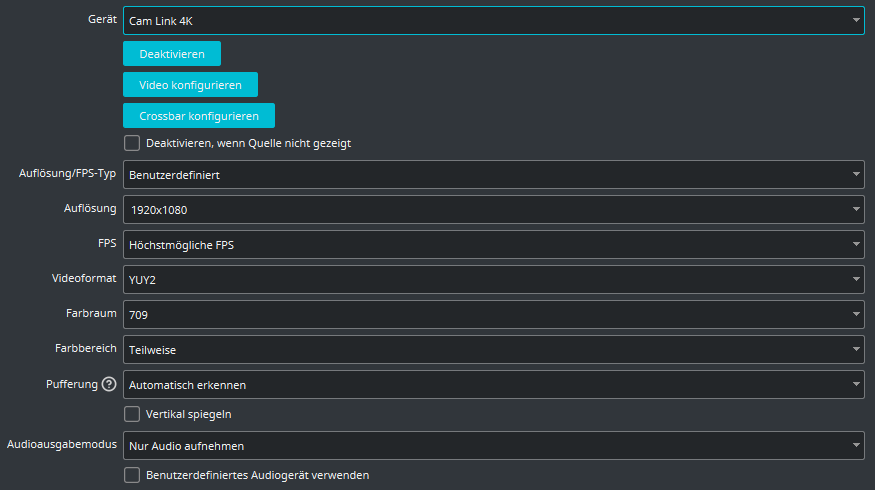Toggle the 'Vertikal spiegeln' checkbox
The height and width of the screenshot is (490, 875).
pos(132,413)
